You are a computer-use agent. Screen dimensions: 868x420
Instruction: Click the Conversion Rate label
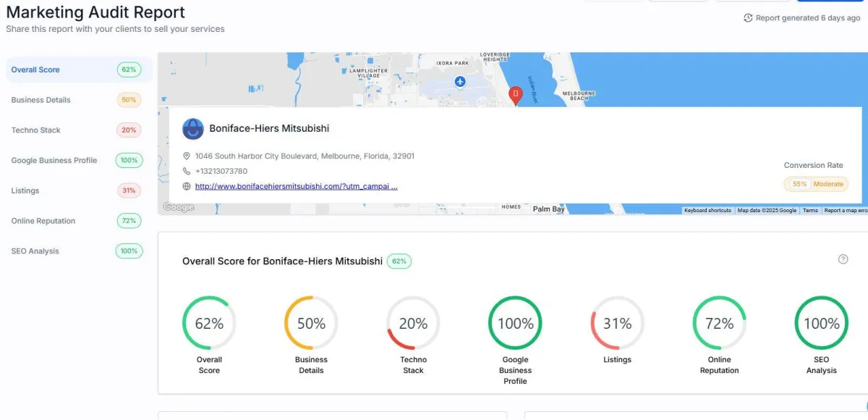pyautogui.click(x=814, y=165)
